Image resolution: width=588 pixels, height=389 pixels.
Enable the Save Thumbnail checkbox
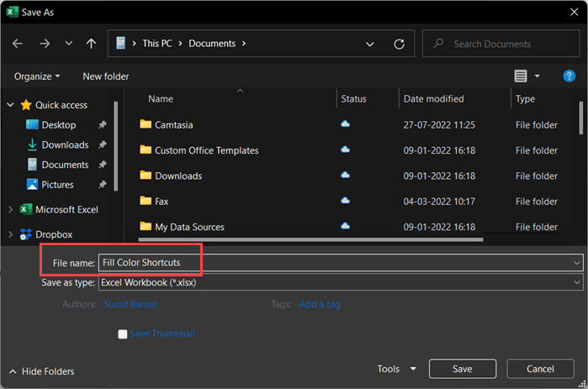(x=123, y=334)
